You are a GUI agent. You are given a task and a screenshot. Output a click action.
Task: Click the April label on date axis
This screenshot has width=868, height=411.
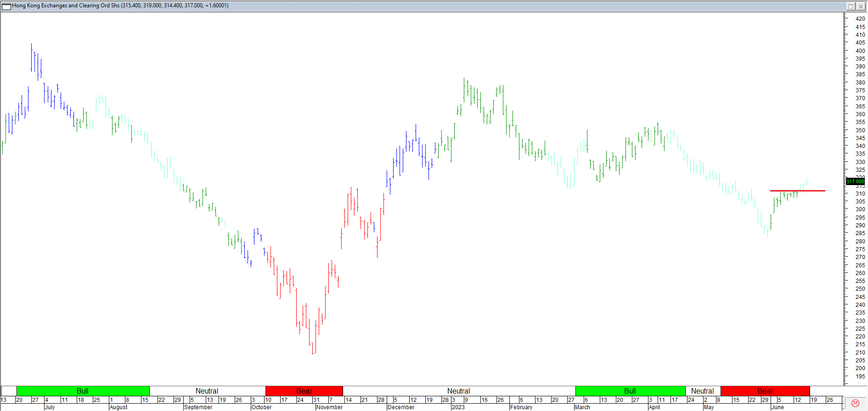coord(654,407)
